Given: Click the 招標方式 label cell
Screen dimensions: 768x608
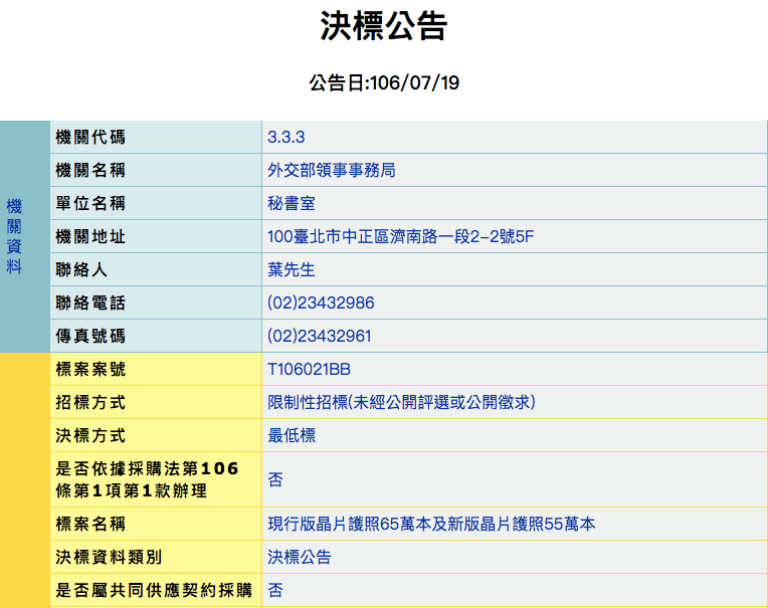Looking at the screenshot, I should (91, 402).
